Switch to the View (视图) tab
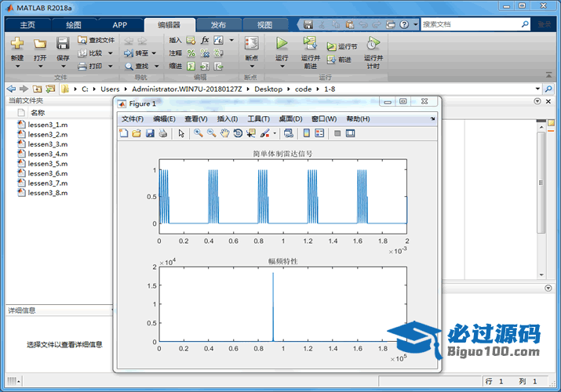Image resolution: width=561 pixels, height=392 pixels. pyautogui.click(x=264, y=25)
